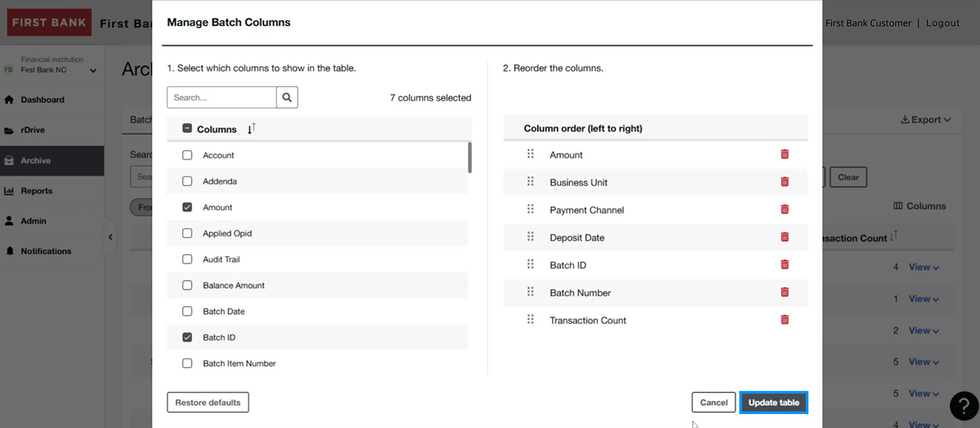Delete the Amount column using its trash icon
Image resolution: width=980 pixels, height=428 pixels.
(785, 154)
